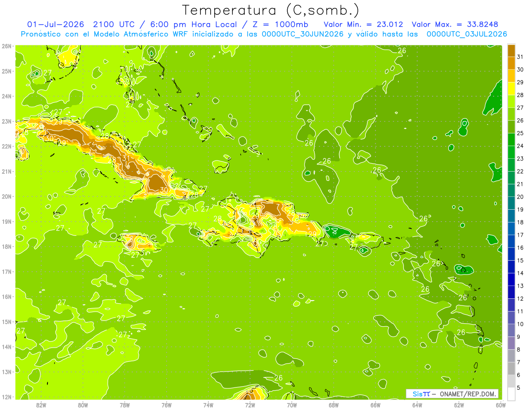The width and height of the screenshot is (532, 411).
Task: Click the white legend swatch below 5
Action: coord(511,394)
